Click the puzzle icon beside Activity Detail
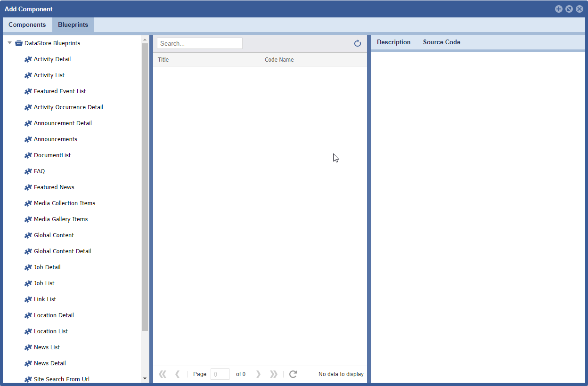Image resolution: width=588 pixels, height=386 pixels. [28, 59]
